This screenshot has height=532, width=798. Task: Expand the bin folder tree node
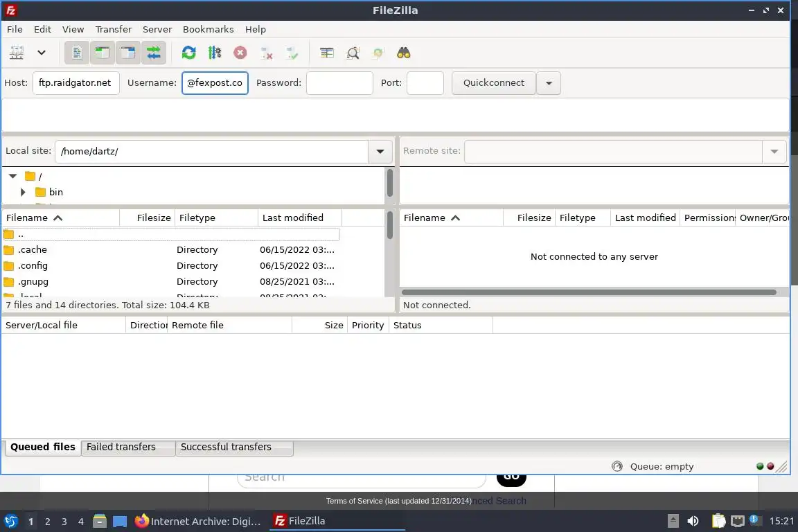(x=23, y=192)
